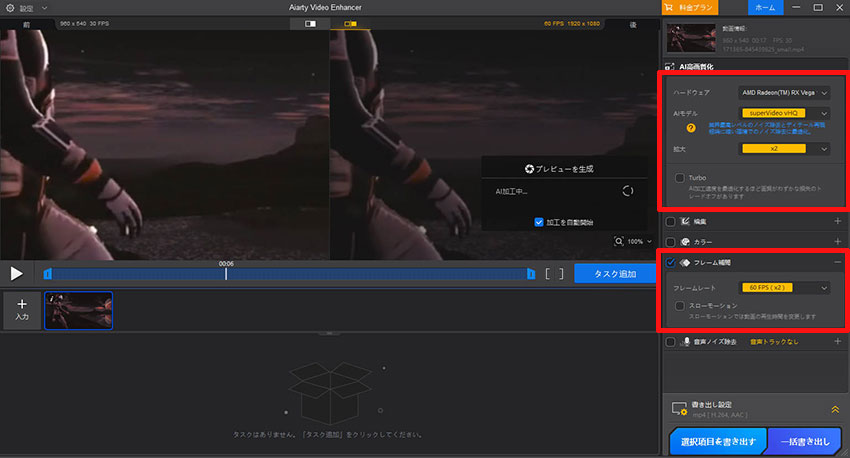Viewport: 850px width, 458px height.
Task: Expand the 音声ノイズ除去 section with plus icon
Action: pos(838,341)
